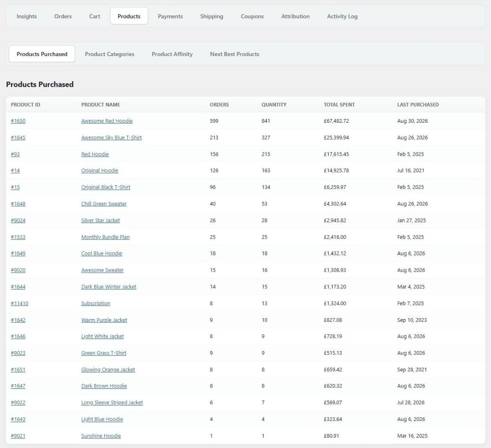Image resolution: width=491 pixels, height=448 pixels.
Task: Select the £80.91 total spent value
Action: 331,435
